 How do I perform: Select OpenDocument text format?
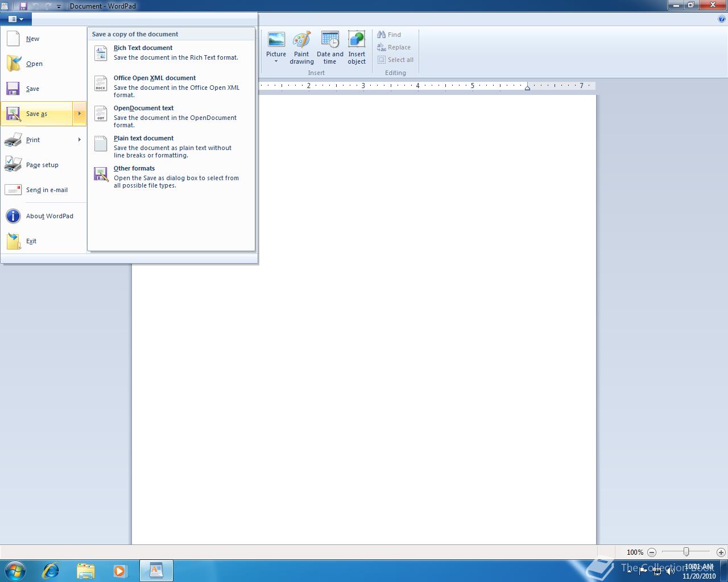(x=171, y=117)
